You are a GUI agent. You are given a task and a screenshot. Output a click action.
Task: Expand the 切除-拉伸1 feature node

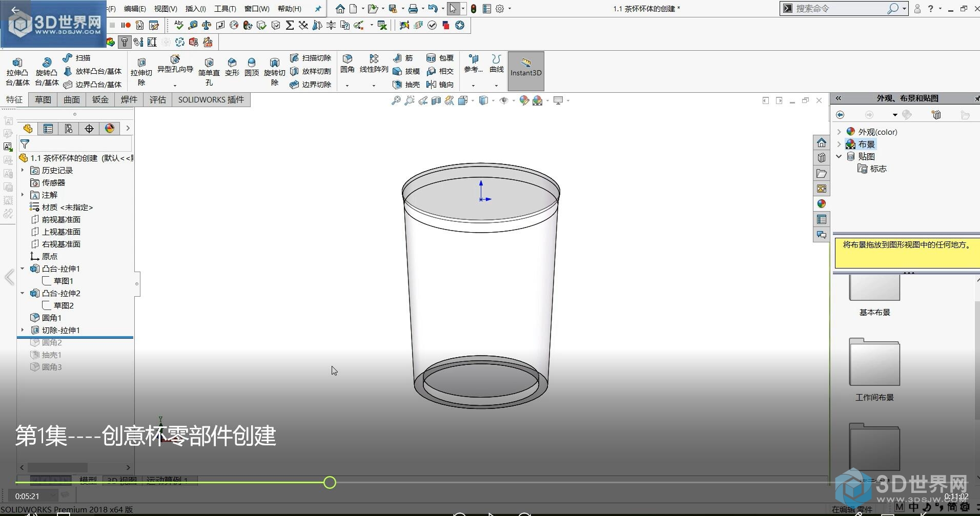[23, 330]
